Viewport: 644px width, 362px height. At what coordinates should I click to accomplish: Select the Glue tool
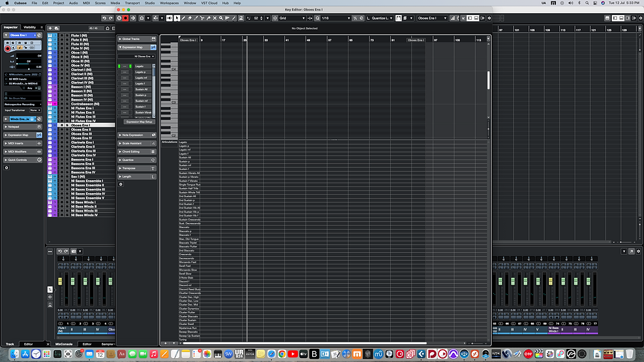[208, 18]
